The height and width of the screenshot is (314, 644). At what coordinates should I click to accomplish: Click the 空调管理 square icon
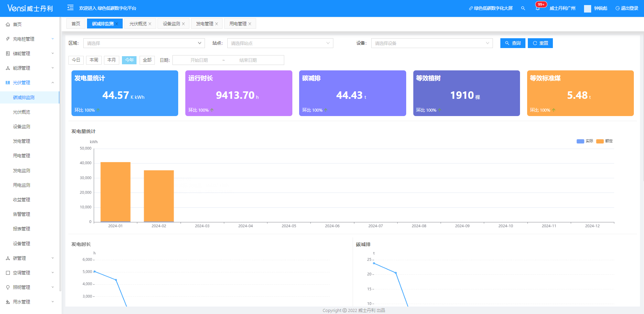point(8,273)
